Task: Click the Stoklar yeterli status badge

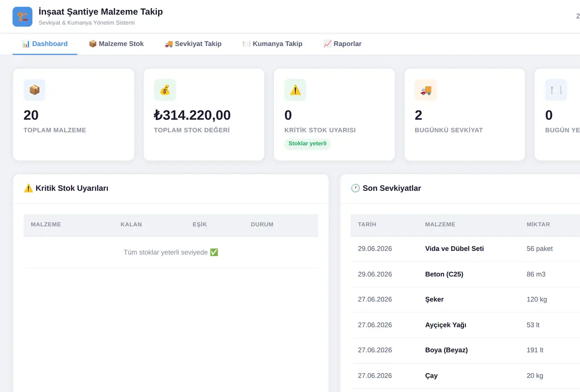Action: tap(307, 144)
